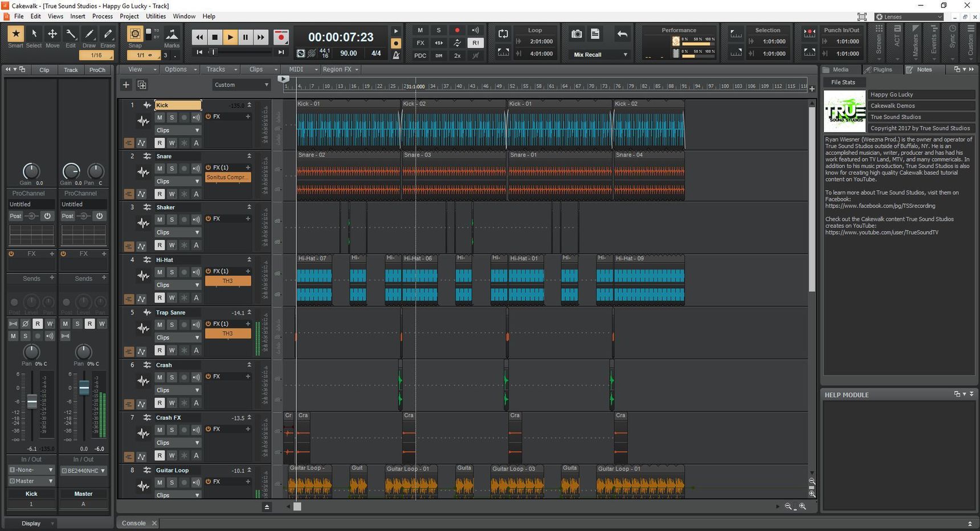
Task: Open the Snare track Clips dropdown
Action: (x=178, y=181)
